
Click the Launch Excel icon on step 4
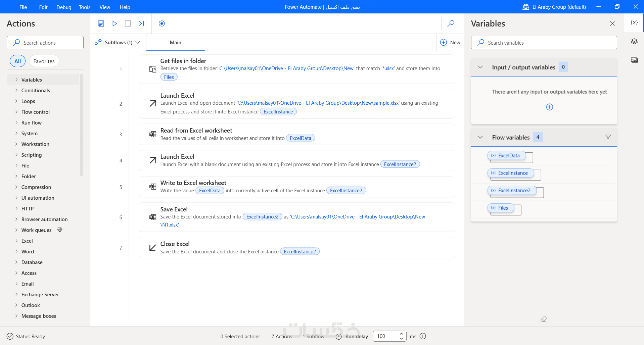coord(153,160)
